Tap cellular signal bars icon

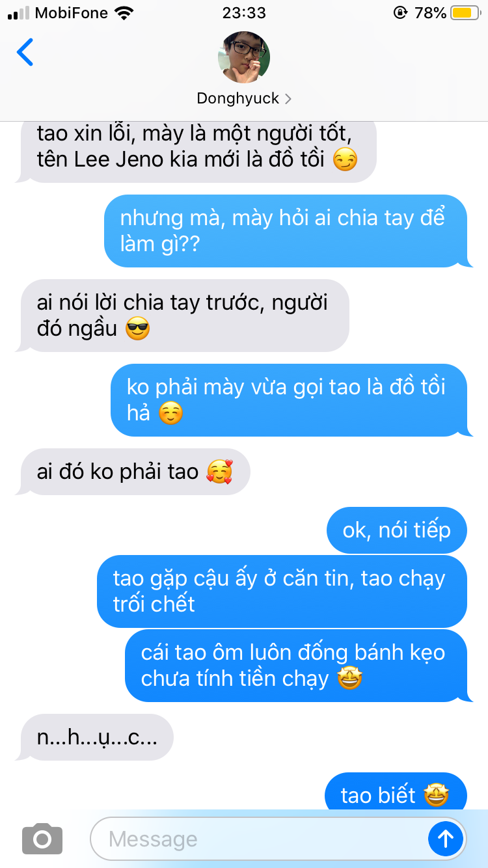click(18, 13)
